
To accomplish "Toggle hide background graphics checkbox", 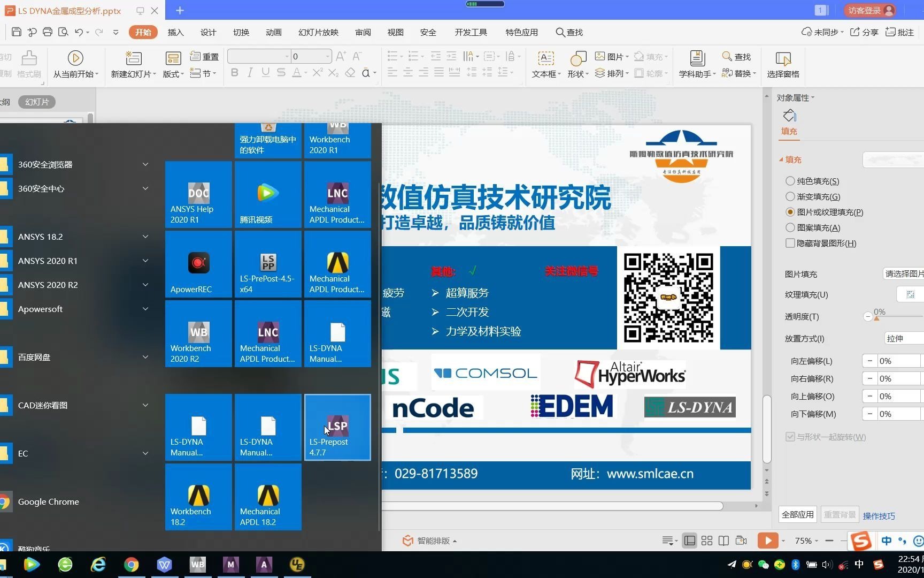I will 790,243.
